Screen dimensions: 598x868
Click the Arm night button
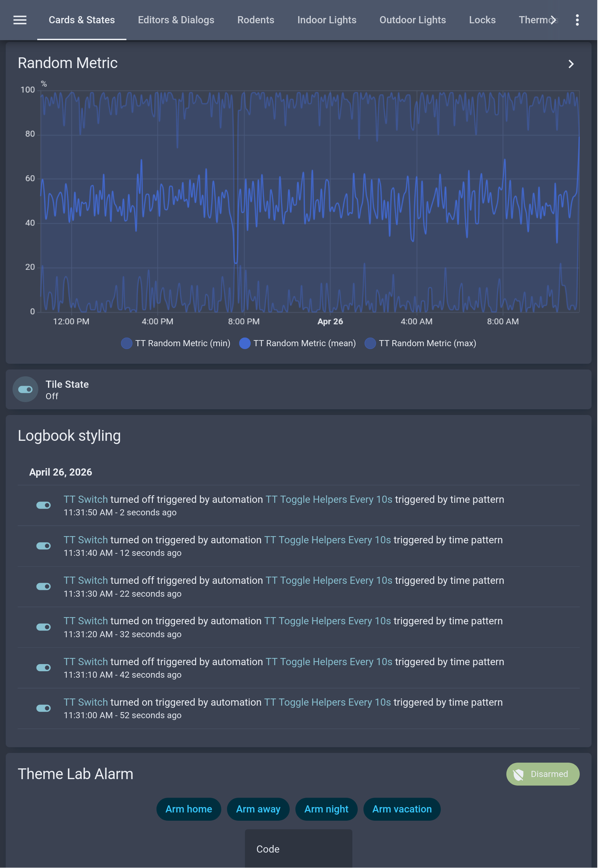[327, 810]
